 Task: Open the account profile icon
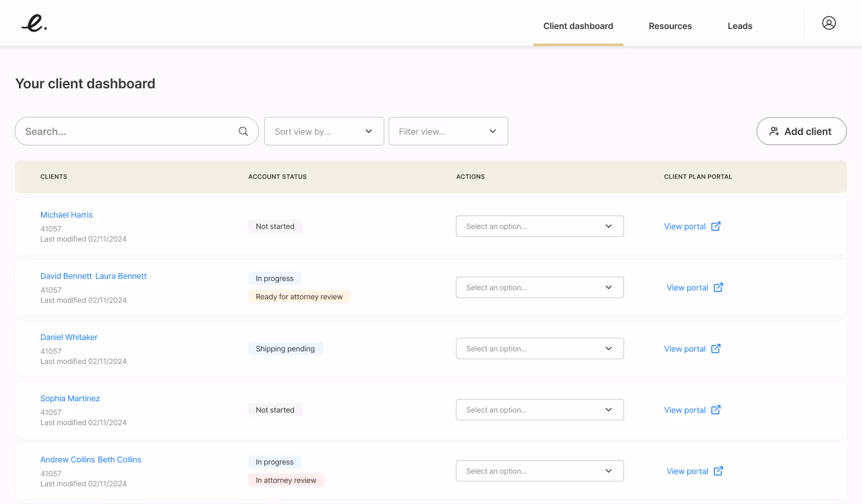click(x=829, y=23)
